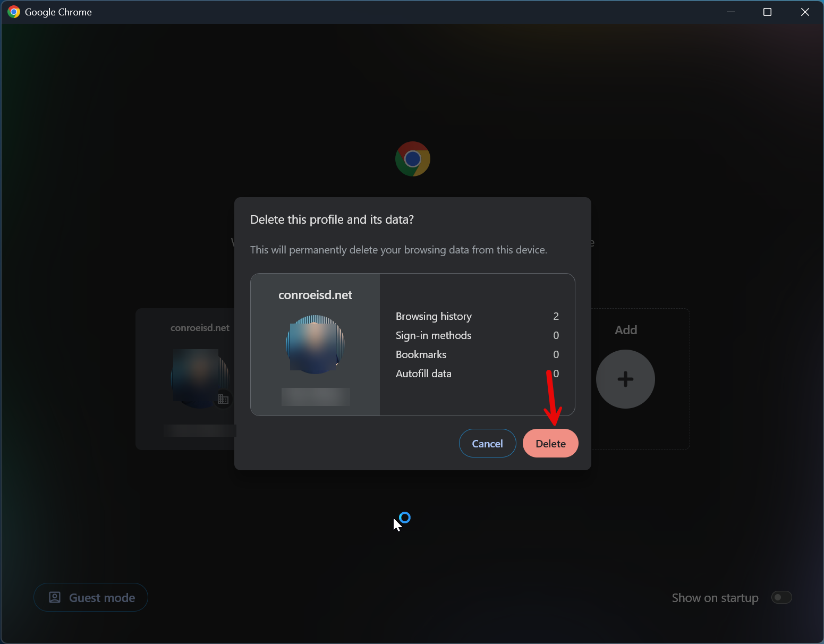
Task: Minimize the Google Chrome window
Action: [730, 12]
